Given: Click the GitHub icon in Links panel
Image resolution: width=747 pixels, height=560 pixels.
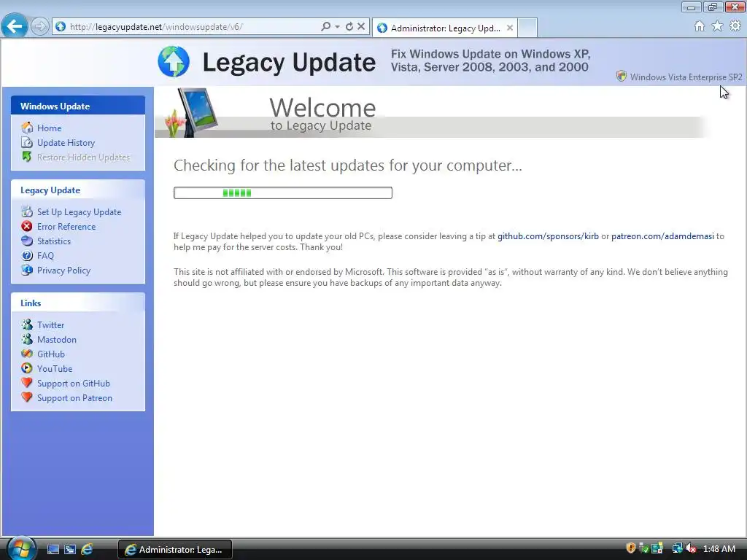Looking at the screenshot, I should pyautogui.click(x=27, y=354).
